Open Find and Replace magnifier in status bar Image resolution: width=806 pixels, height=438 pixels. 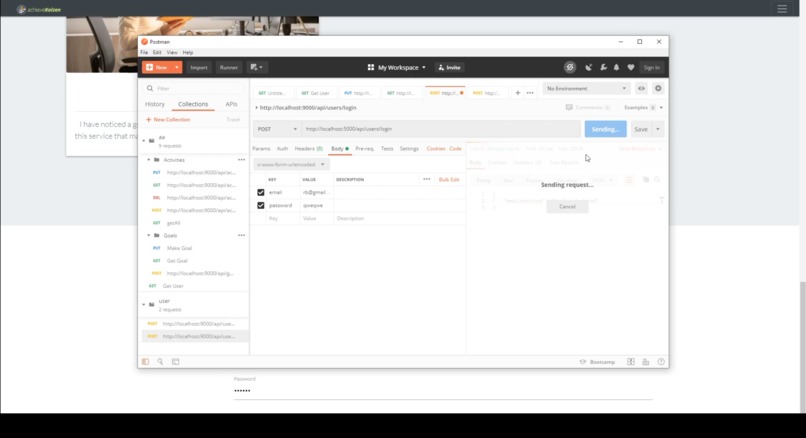pyautogui.click(x=160, y=362)
